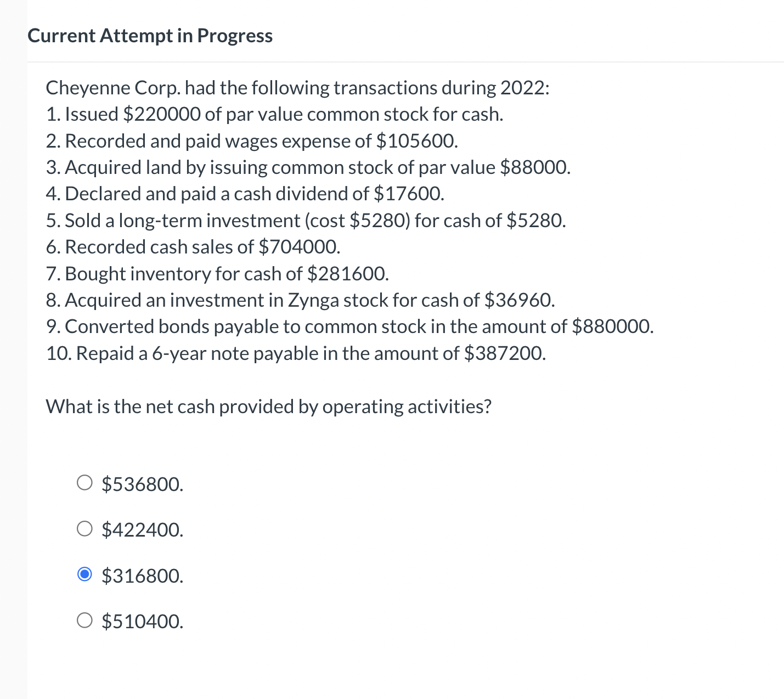Click the cash sales transaction line
Viewport: 784px width, 699px height.
[193, 247]
